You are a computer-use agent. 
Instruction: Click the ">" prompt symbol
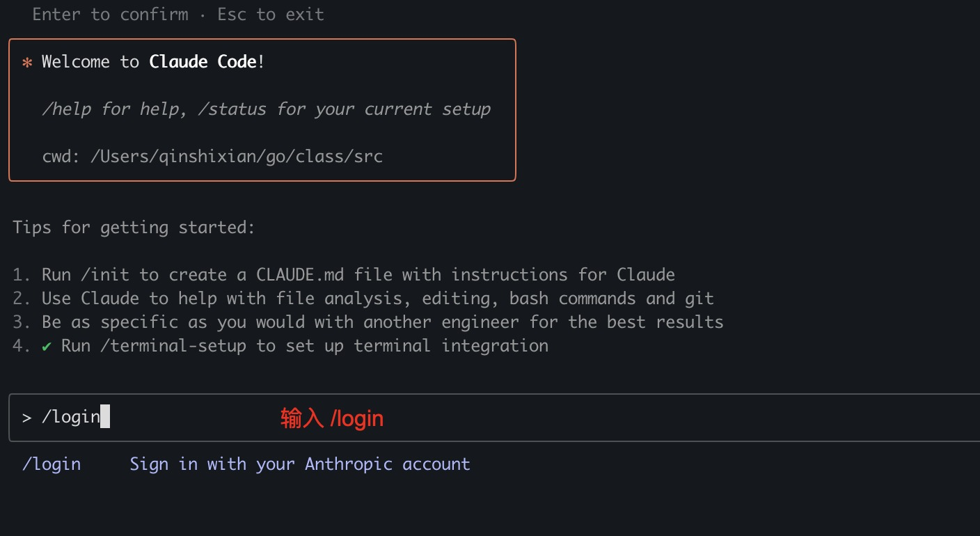click(x=26, y=418)
